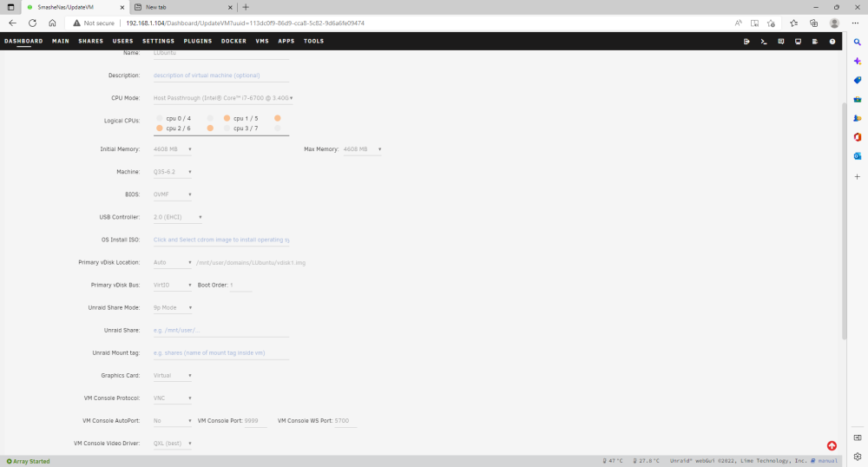
Task: Open the VMs menu
Action: pos(262,42)
